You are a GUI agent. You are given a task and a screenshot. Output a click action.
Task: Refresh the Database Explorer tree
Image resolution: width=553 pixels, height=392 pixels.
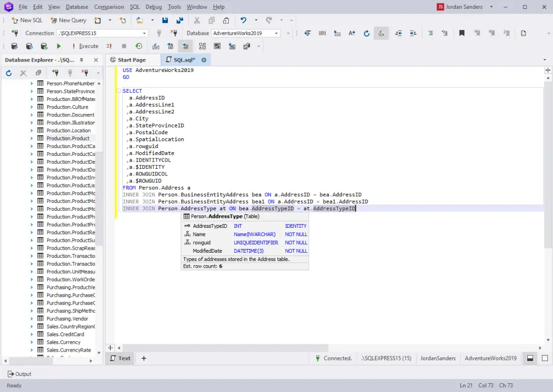click(8, 73)
